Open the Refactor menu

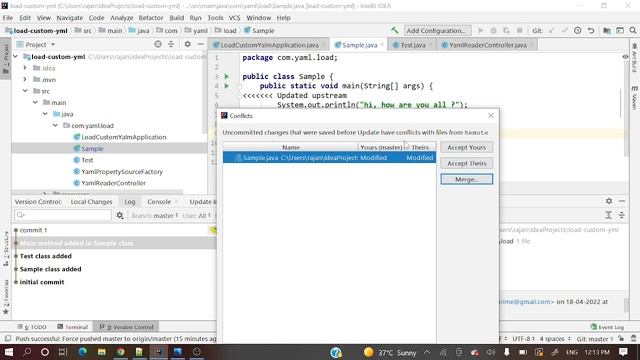tap(151, 18)
